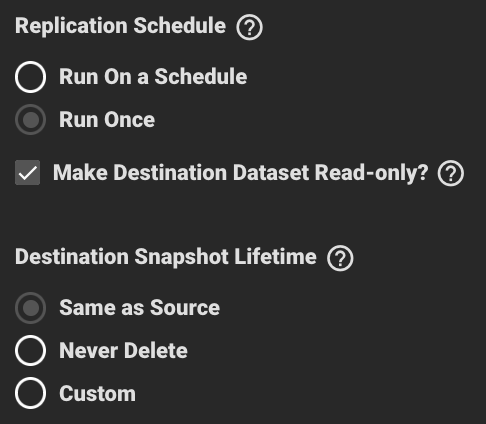Open Destination Snapshot Lifetime help icon
The height and width of the screenshot is (424, 486).
coord(340,258)
